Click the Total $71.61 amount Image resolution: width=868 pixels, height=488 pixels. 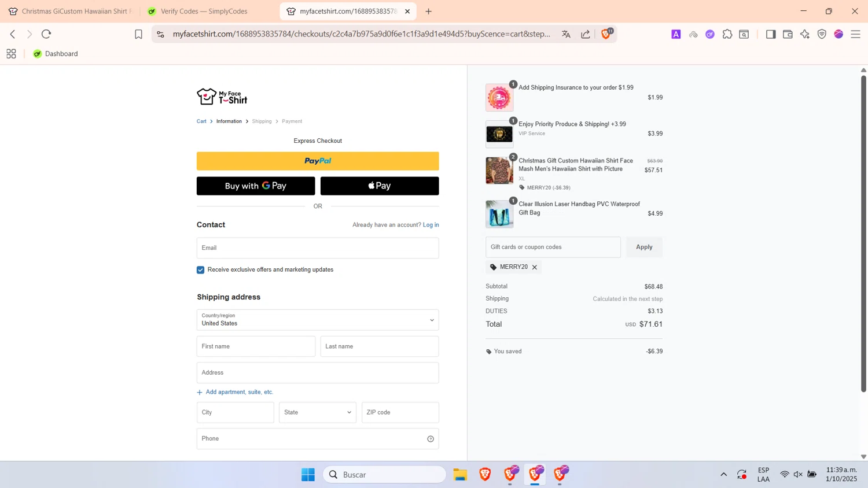(x=651, y=324)
